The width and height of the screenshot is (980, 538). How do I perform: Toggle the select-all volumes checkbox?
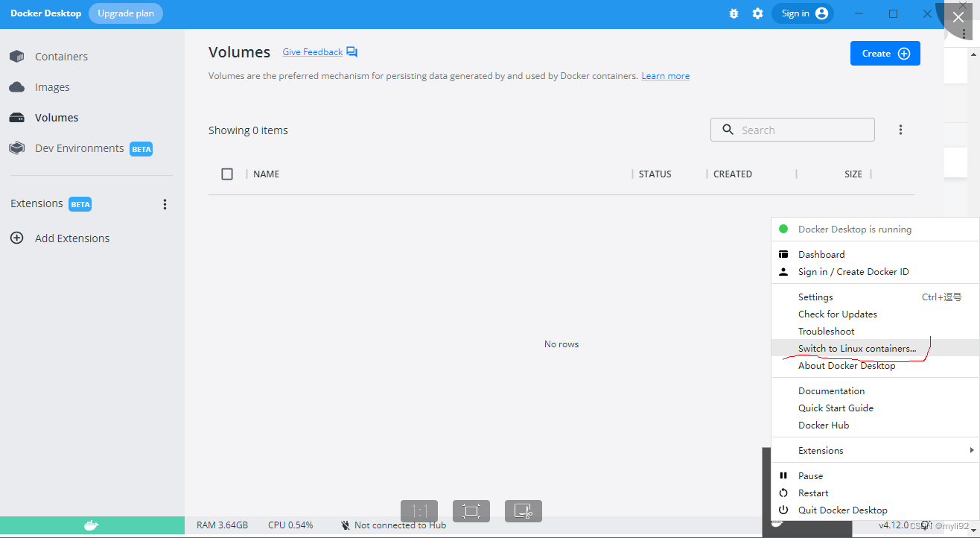pos(227,174)
